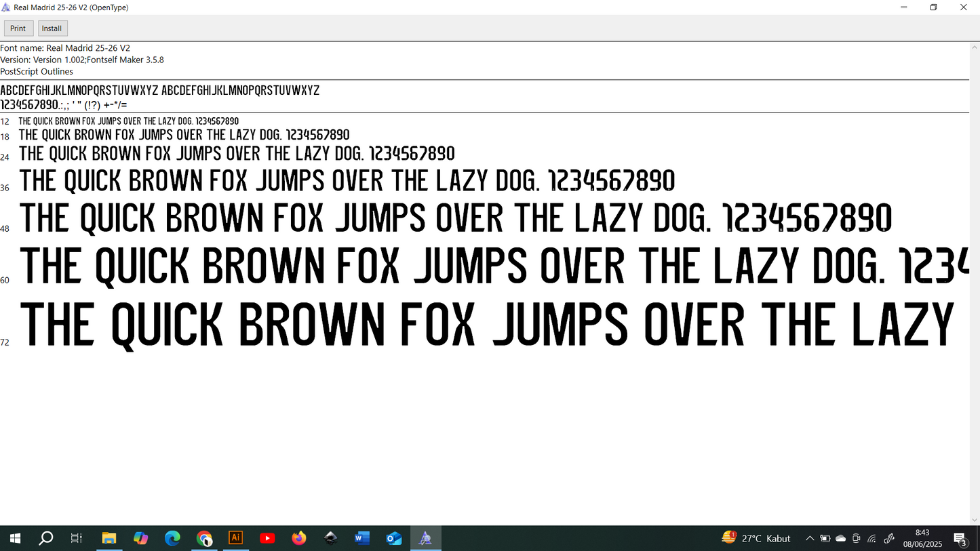Launch File Explorer from the taskbar
The height and width of the screenshot is (551, 980).
(x=109, y=538)
